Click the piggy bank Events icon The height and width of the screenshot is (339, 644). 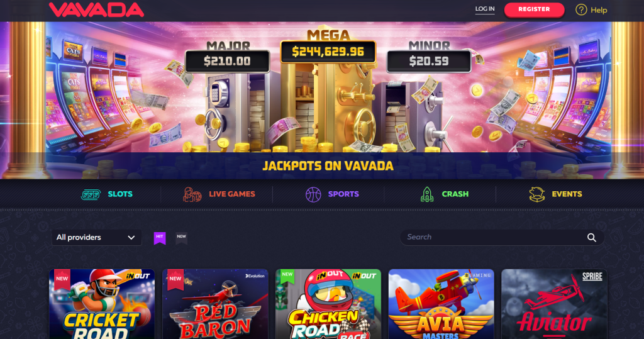point(537,194)
